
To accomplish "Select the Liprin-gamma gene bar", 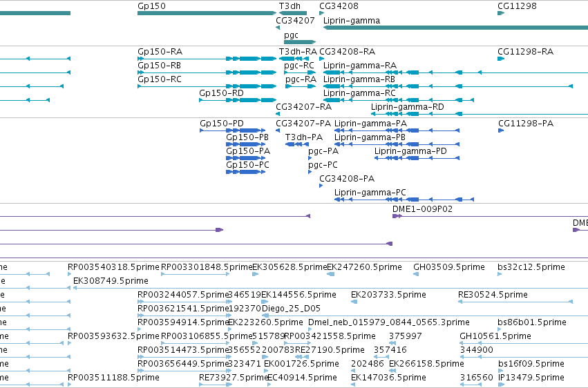I will tap(455, 28).
